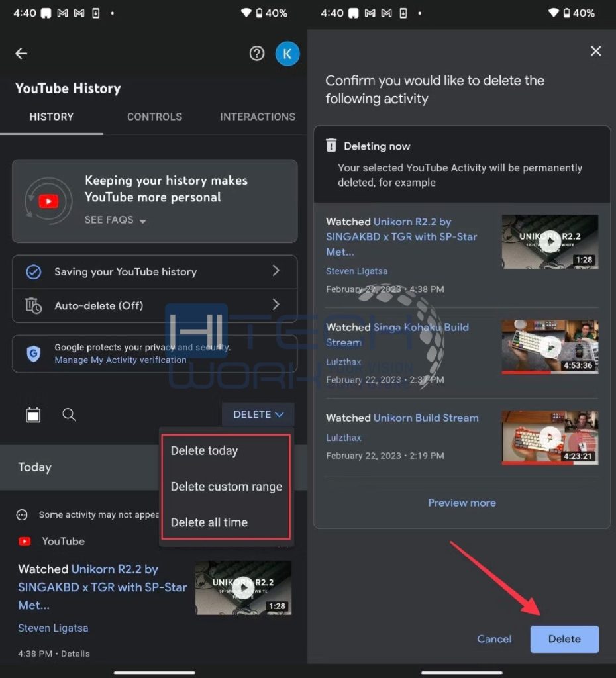
Task: Click Preview more
Action: point(462,503)
